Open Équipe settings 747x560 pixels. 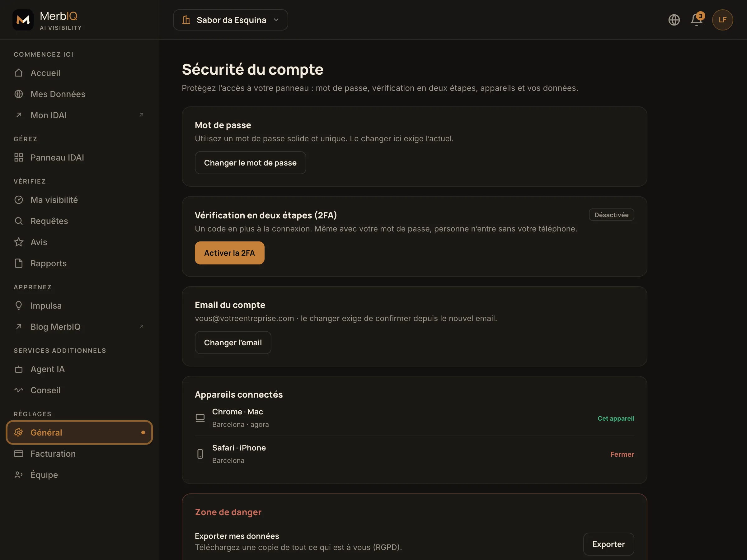pyautogui.click(x=79, y=475)
